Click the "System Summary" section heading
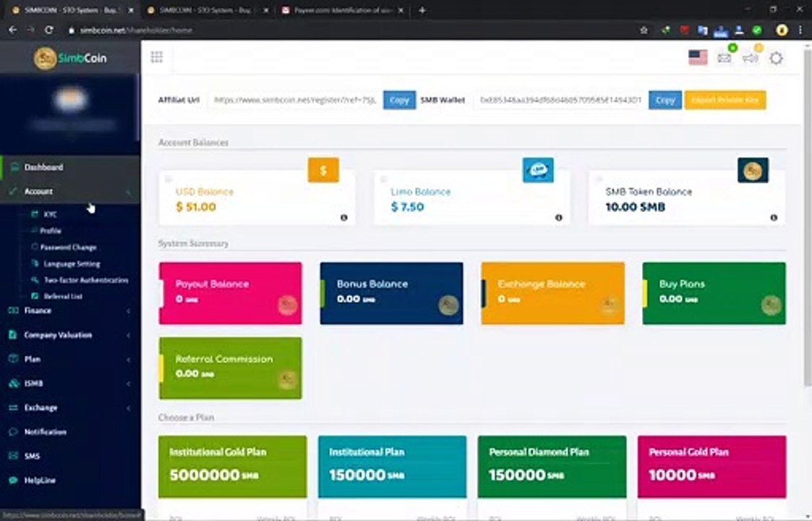 (193, 244)
